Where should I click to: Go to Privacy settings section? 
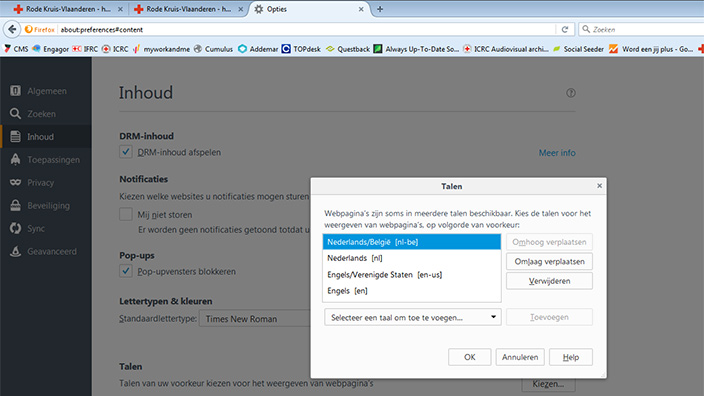pyautogui.click(x=46, y=182)
